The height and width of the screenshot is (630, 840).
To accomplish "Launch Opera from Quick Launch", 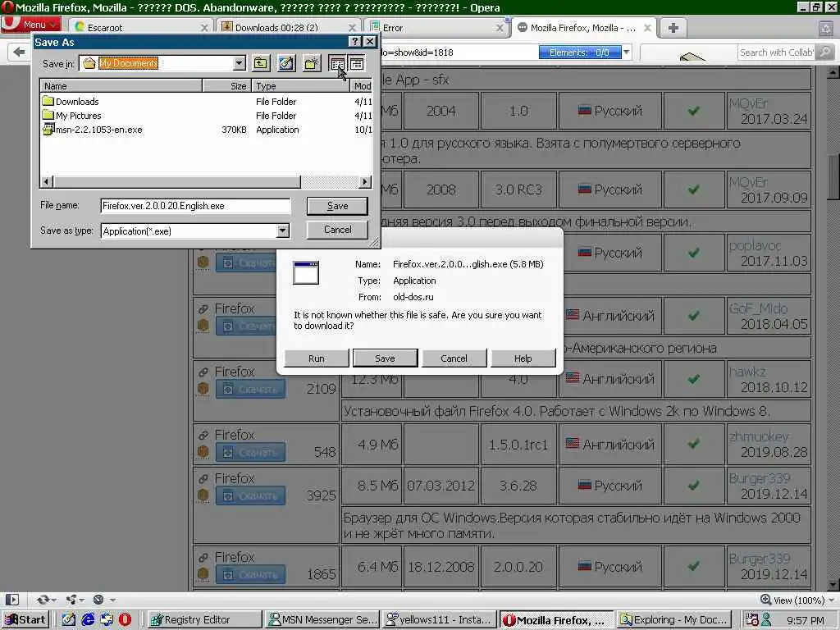I will point(125,620).
